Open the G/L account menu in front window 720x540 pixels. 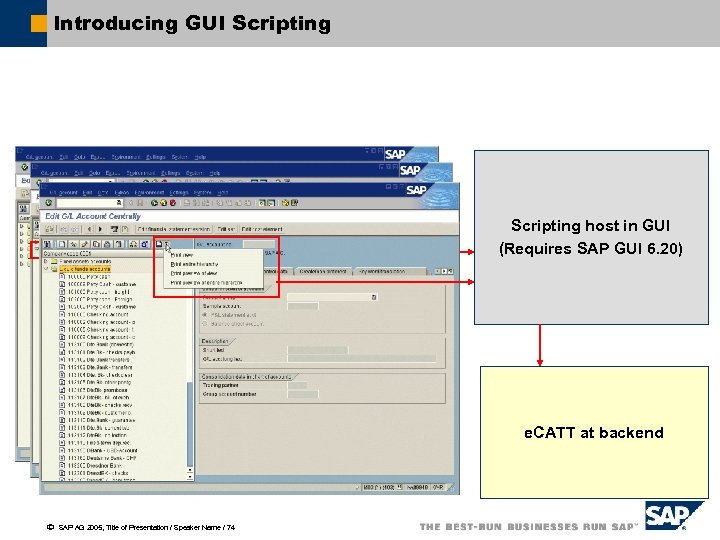click(64, 192)
